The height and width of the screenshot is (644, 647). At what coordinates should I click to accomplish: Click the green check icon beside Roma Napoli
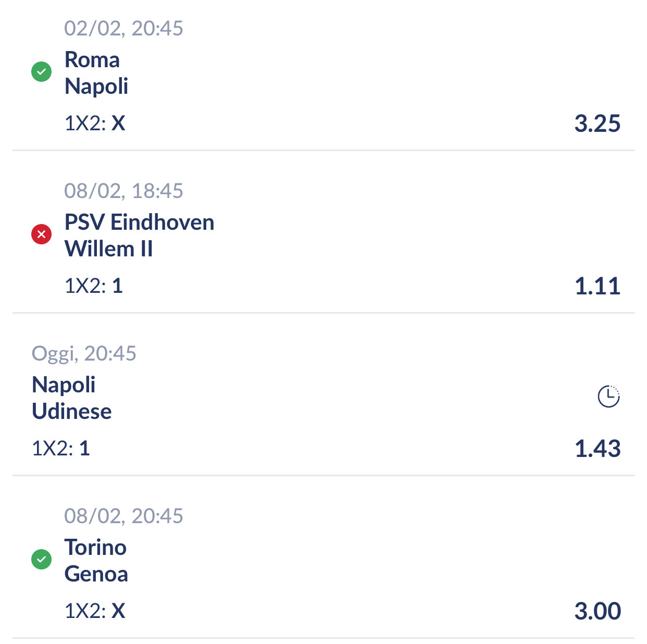point(42,72)
